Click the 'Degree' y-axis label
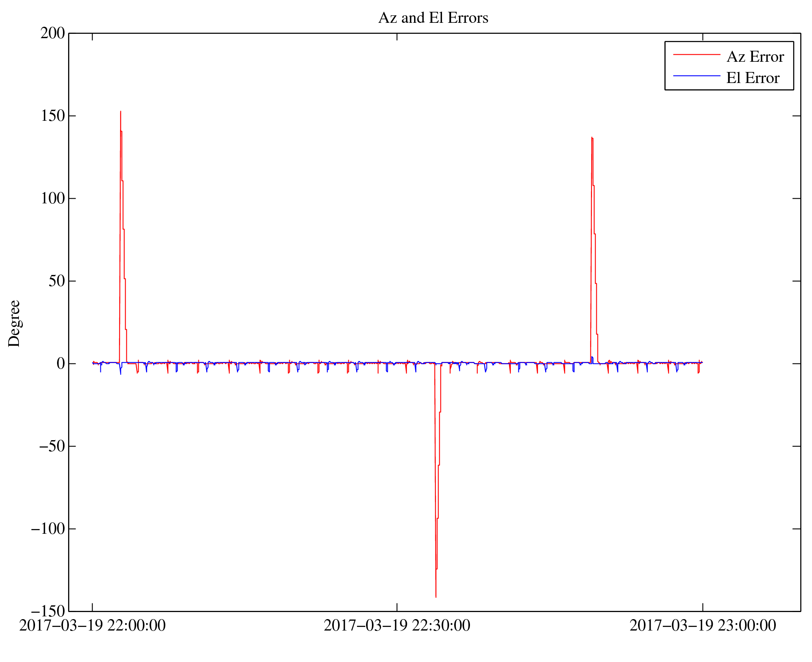This screenshot has width=812, height=662. coord(14,323)
